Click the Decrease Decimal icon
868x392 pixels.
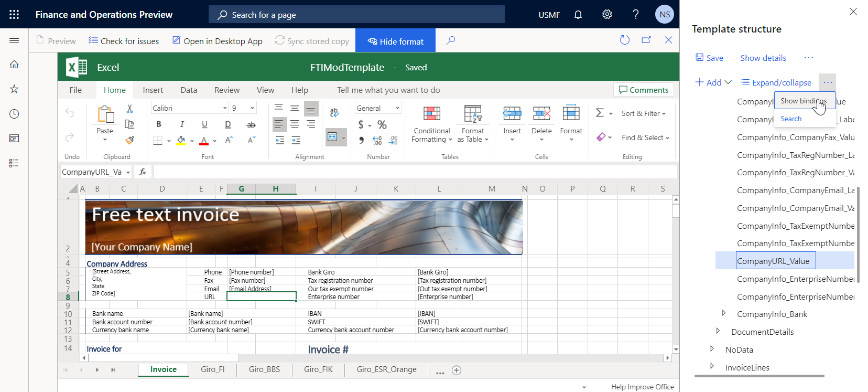click(x=394, y=140)
